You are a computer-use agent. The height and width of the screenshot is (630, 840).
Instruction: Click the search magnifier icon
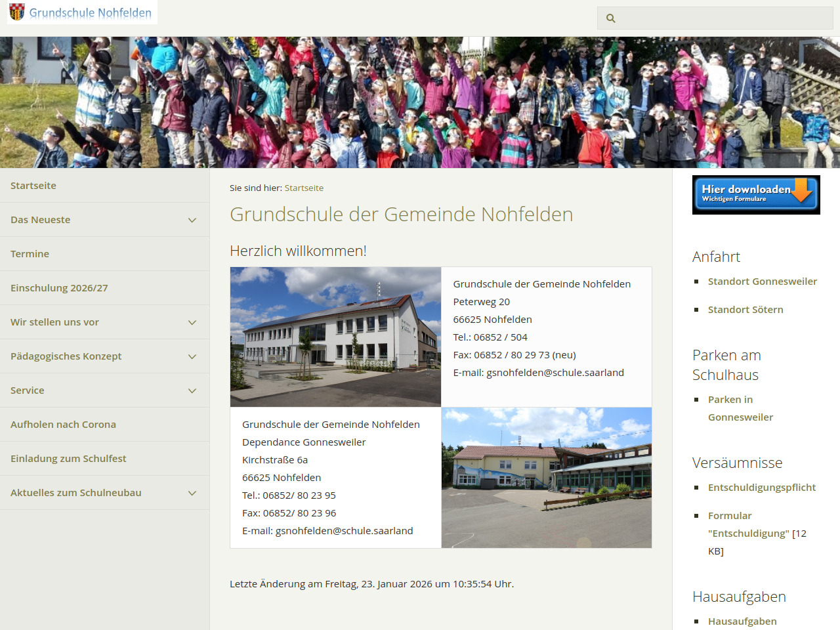[x=611, y=18]
